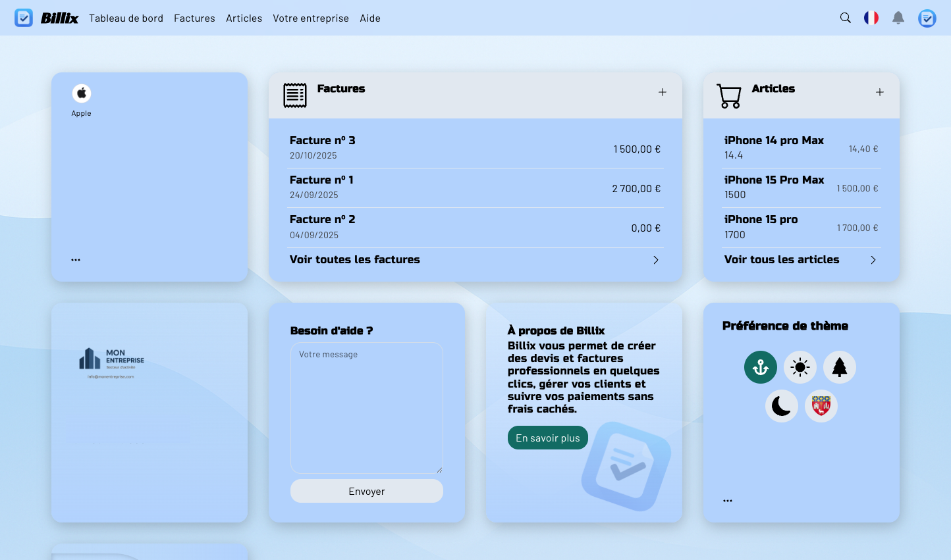Click the Apple logo on the client card
951x560 pixels.
pyautogui.click(x=81, y=93)
